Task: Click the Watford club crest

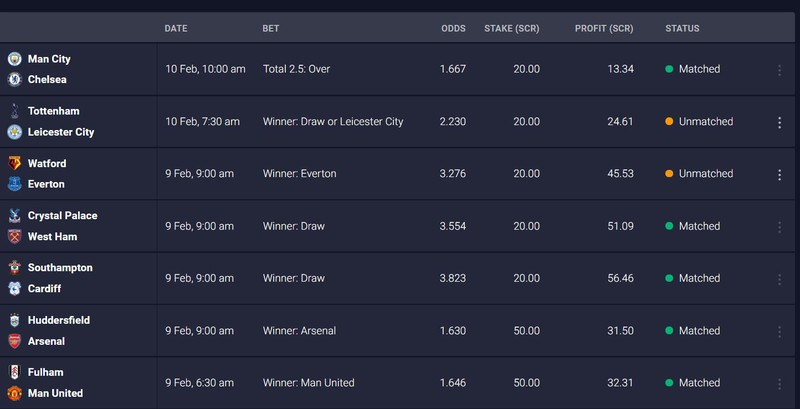Action: click(x=14, y=163)
